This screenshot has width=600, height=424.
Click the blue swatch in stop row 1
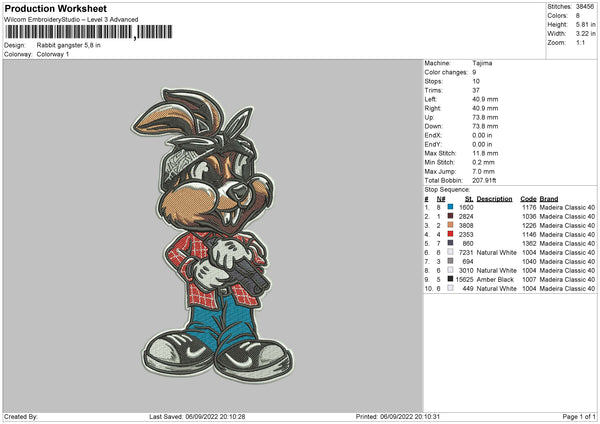(x=450, y=207)
